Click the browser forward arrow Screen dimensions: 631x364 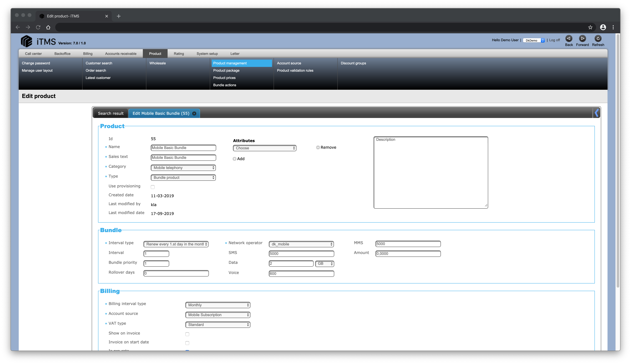(x=28, y=27)
